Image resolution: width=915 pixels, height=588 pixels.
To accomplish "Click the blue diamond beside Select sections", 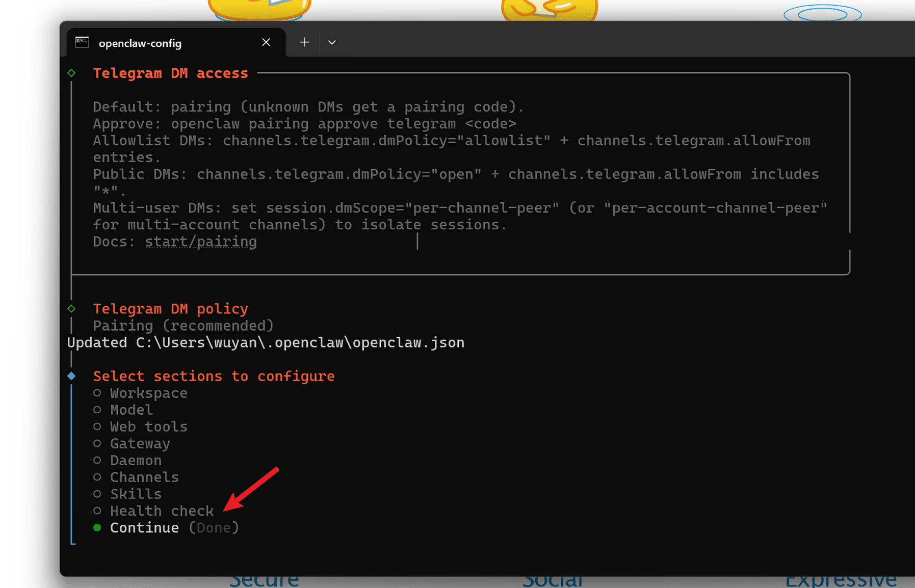I will pyautogui.click(x=71, y=376).
